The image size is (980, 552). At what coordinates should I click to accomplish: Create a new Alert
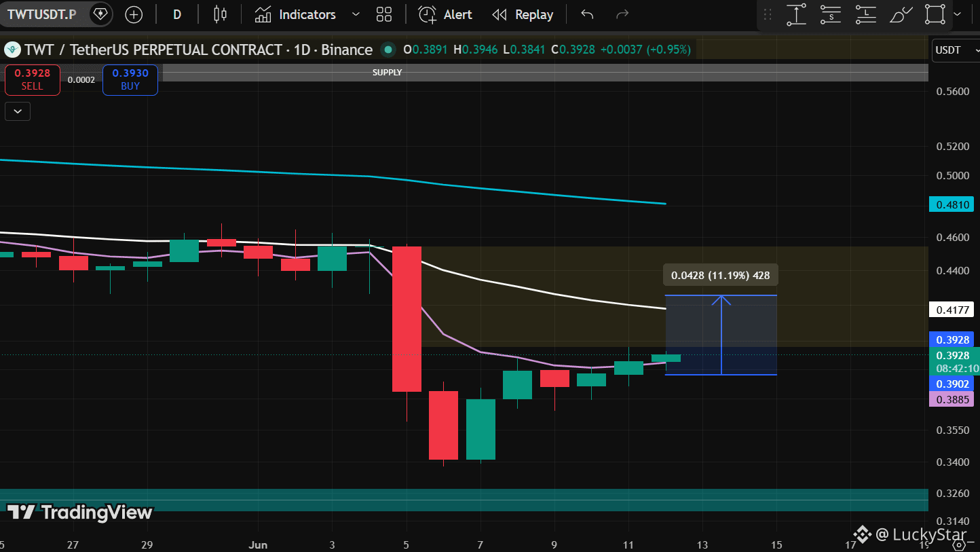click(445, 14)
